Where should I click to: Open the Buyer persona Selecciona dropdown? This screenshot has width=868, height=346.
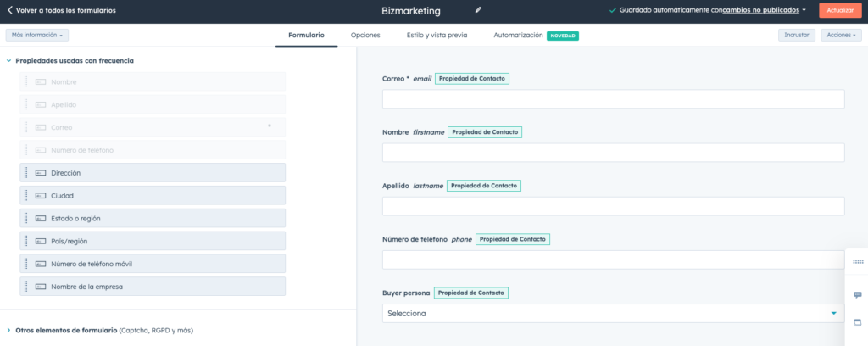click(x=614, y=313)
